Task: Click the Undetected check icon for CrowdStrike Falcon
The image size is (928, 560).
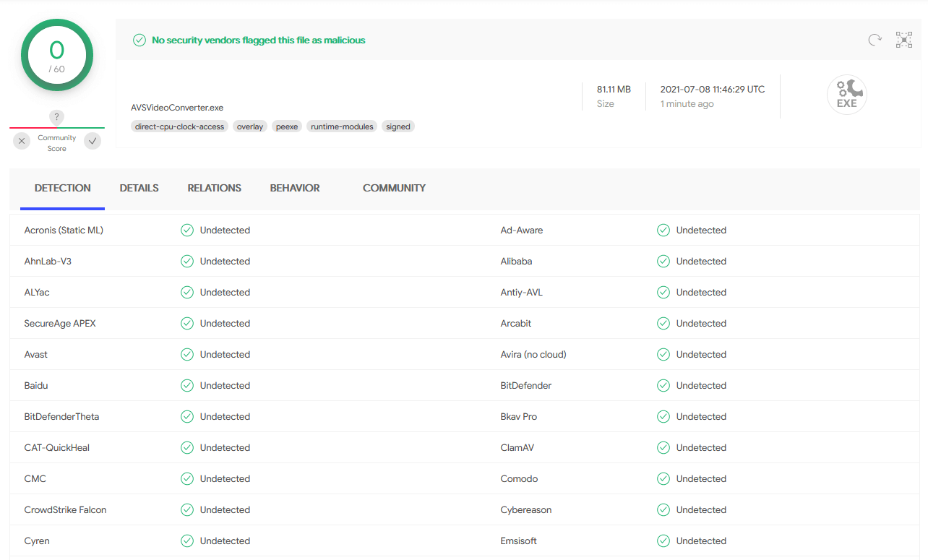Action: (187, 510)
